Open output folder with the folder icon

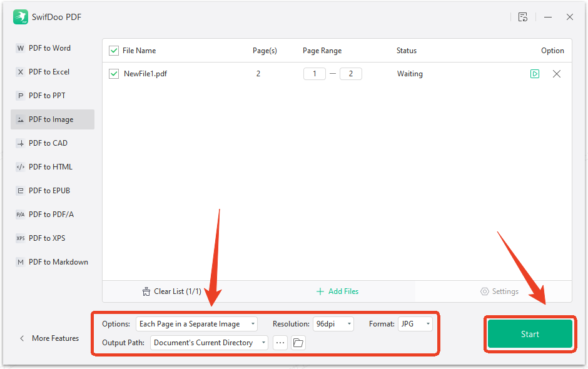[x=298, y=343]
